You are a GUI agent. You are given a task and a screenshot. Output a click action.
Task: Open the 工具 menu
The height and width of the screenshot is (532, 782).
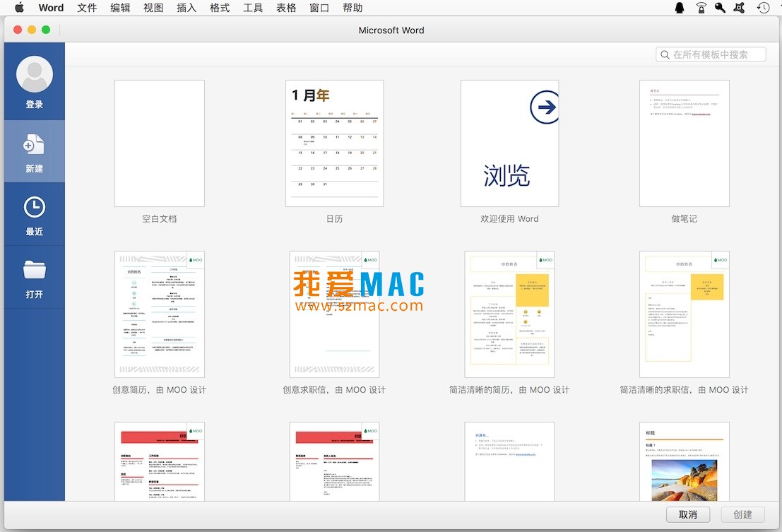pyautogui.click(x=253, y=8)
